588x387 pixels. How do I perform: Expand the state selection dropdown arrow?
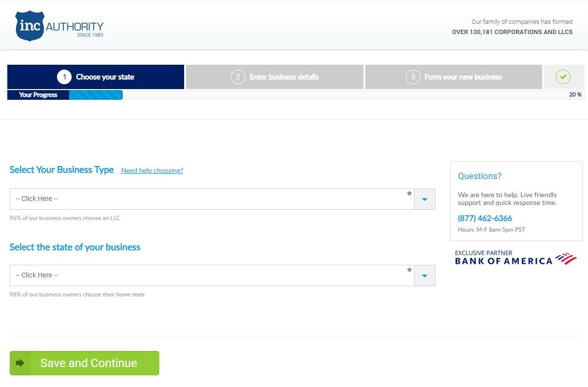click(x=424, y=275)
